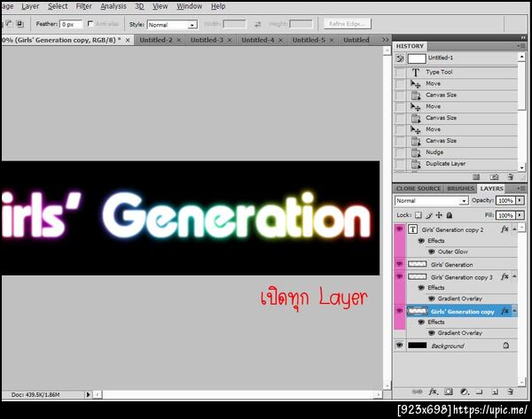The image size is (532, 419).
Task: Set history brush source at Untitled-1 snapshot
Action: coord(400,58)
